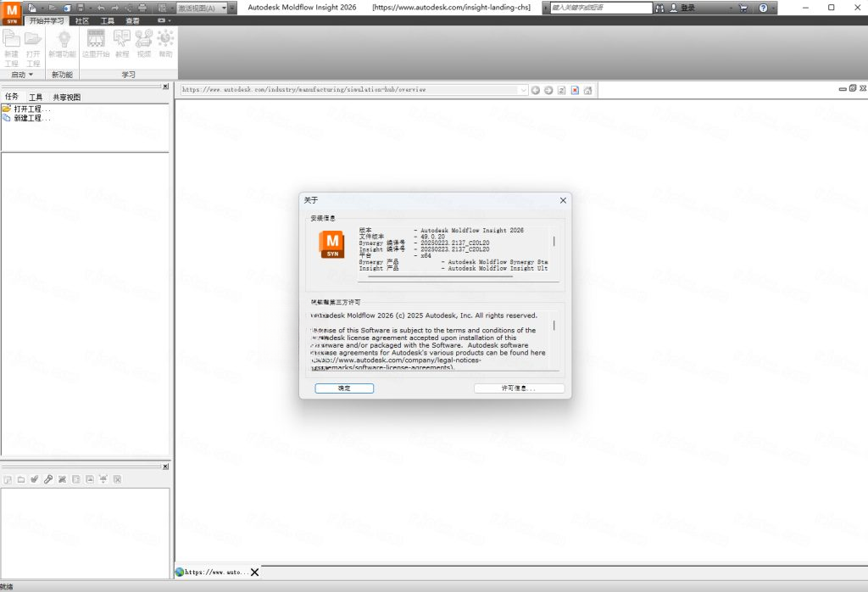
Task: Click the folder icon in lower pane toolbar
Action: (21, 479)
